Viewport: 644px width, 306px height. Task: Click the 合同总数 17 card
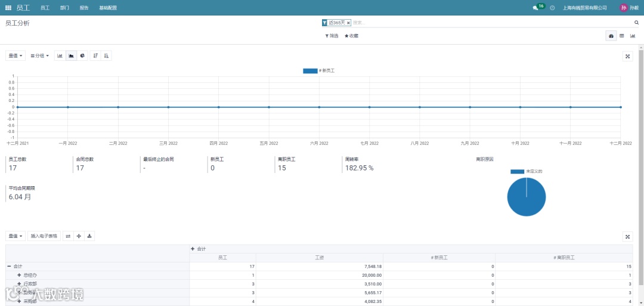coord(105,164)
